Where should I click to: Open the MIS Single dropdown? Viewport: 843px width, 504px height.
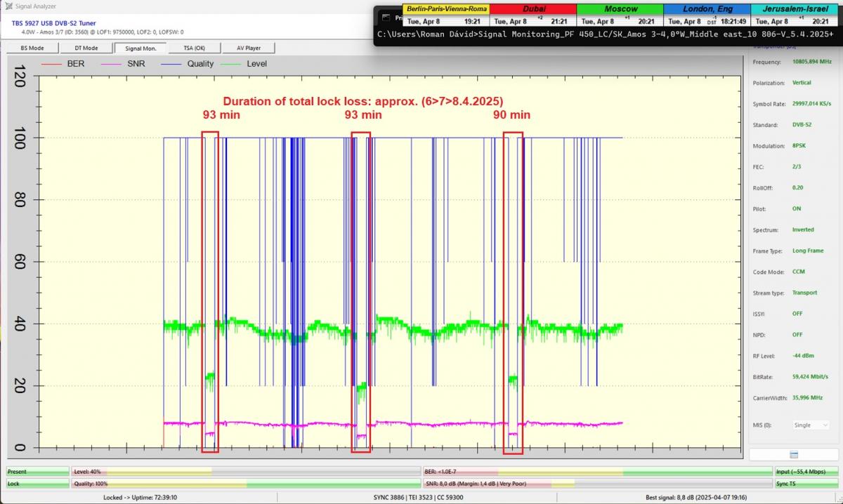(x=810, y=425)
